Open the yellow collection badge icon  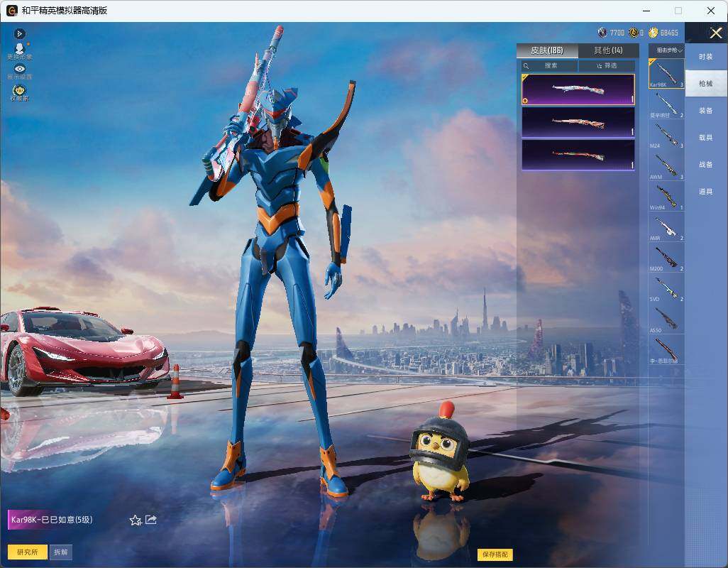[19, 92]
